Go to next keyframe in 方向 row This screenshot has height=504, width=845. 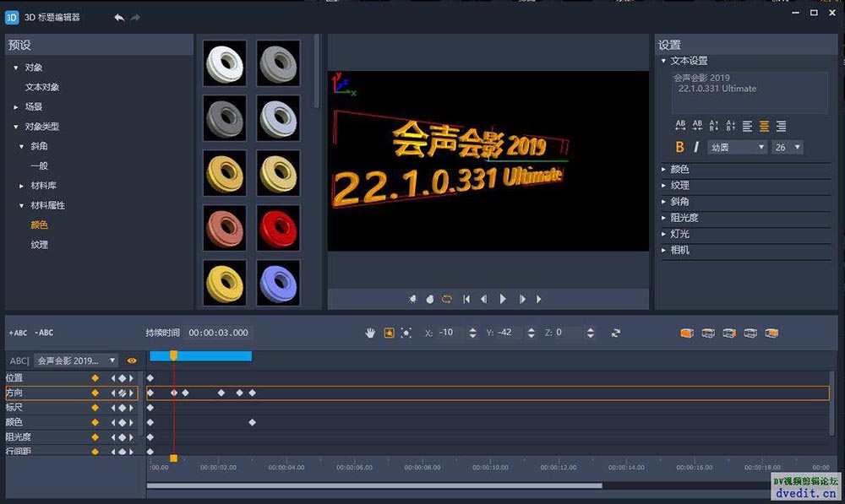click(131, 393)
